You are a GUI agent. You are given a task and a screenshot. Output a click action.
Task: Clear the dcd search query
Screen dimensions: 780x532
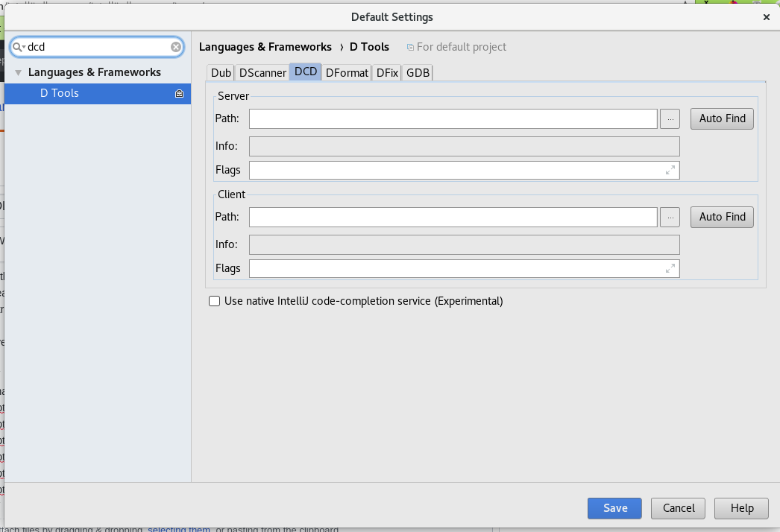[x=176, y=46]
